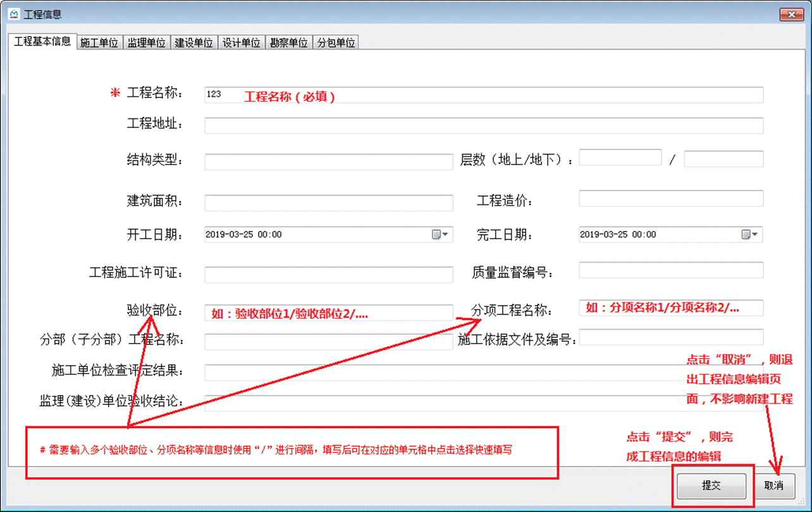Go to the 工程基本信息 tab
This screenshot has width=812, height=512.
[42, 41]
